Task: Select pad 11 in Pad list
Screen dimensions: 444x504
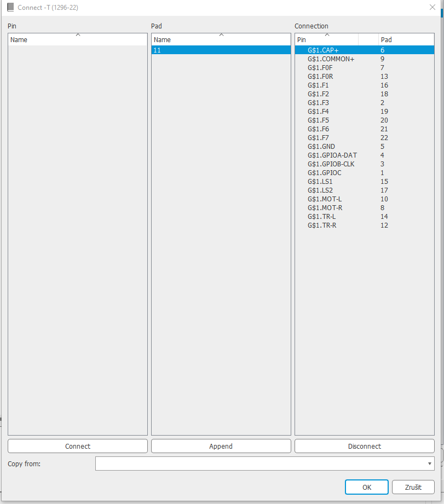Action: tap(221, 50)
